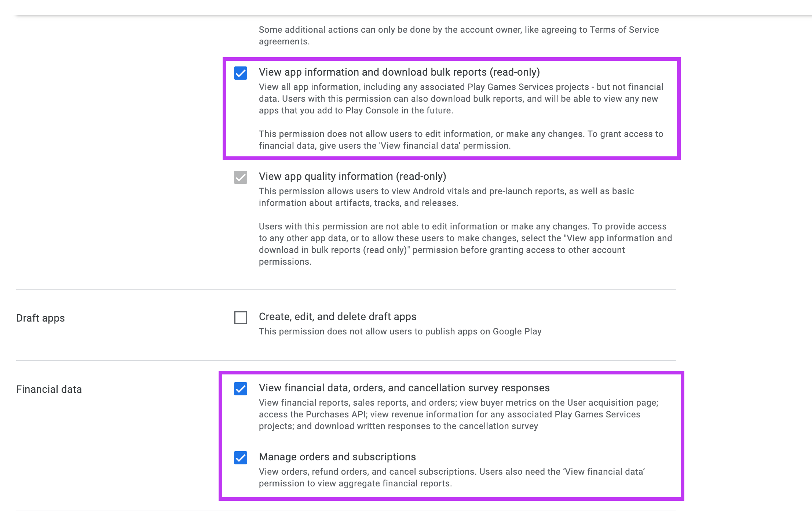Disable the Manage orders and subscriptions checkbox
Screen dimensions: 812x511
(241, 458)
